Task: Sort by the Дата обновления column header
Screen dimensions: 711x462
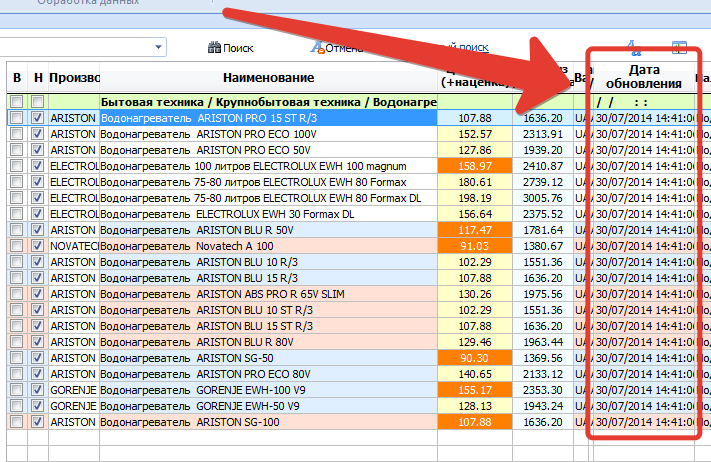Action: point(643,77)
